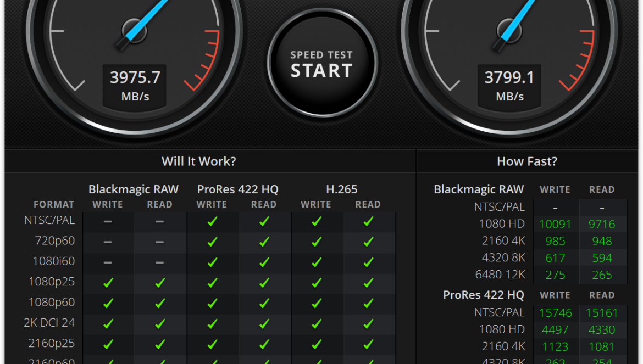Click the ProRes 422 HQ read checkmark for 2160p25
This screenshot has height=364, width=643.
click(264, 344)
